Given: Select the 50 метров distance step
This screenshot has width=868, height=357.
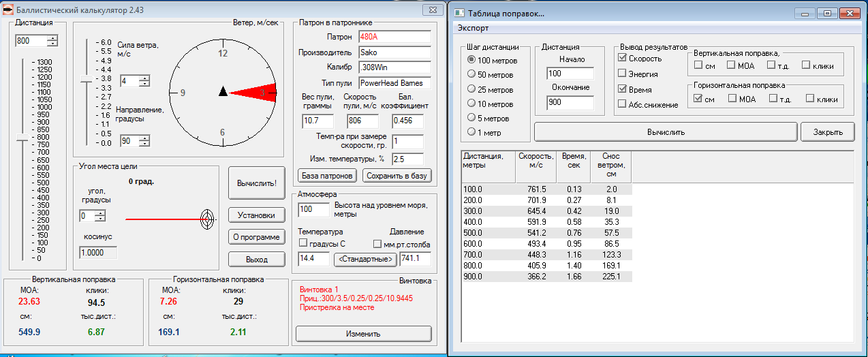Looking at the screenshot, I should 471,74.
